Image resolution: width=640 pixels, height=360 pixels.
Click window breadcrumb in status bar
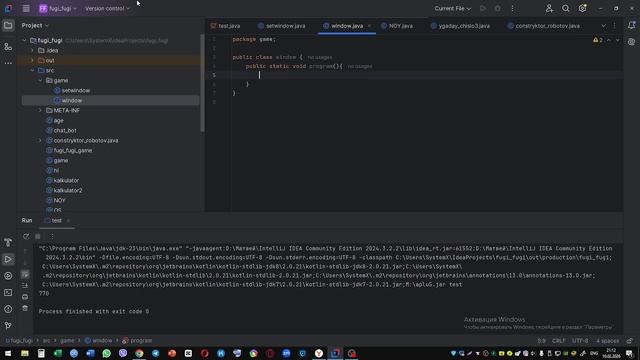98,340
